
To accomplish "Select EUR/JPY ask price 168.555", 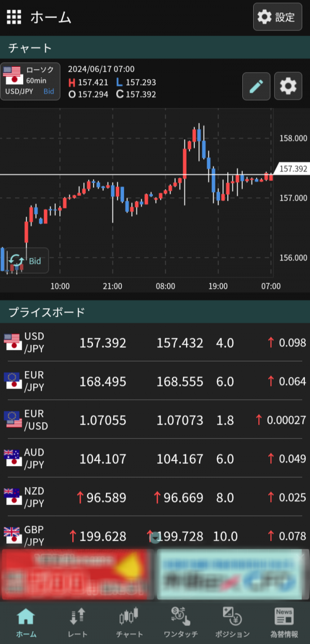I will pos(179,382).
